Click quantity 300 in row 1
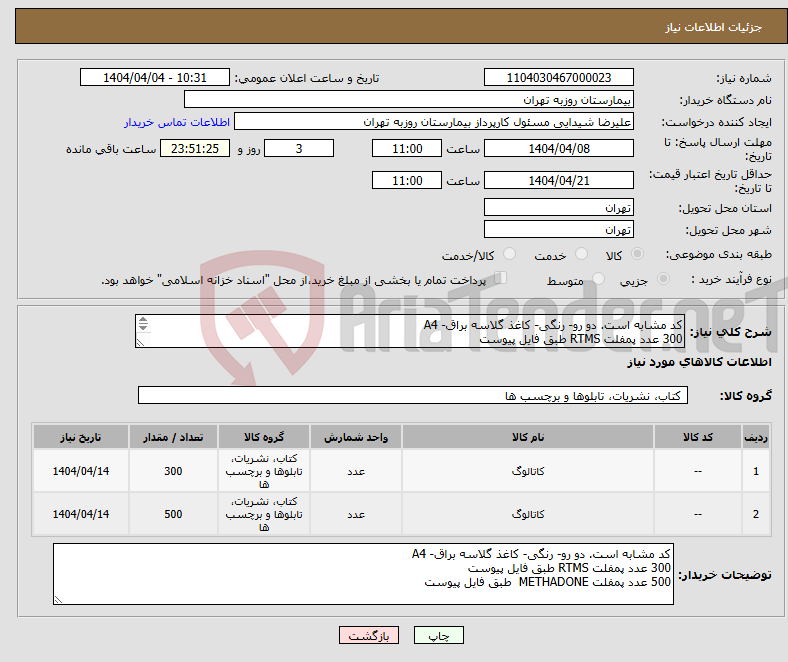 (x=173, y=471)
